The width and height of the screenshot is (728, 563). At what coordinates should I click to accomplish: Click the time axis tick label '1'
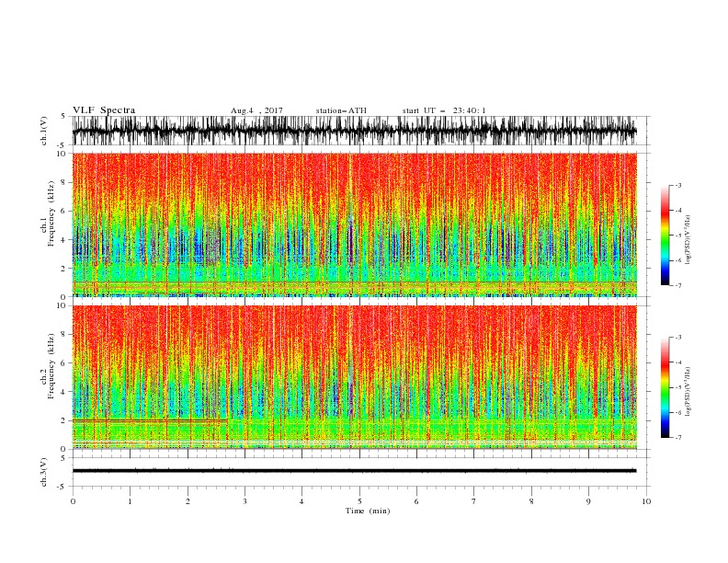coord(130,501)
